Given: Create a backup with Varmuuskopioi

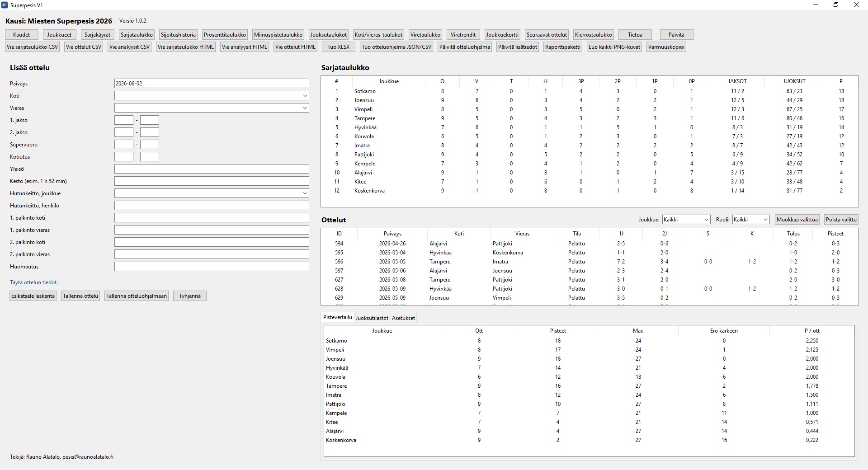Looking at the screenshot, I should point(666,47).
